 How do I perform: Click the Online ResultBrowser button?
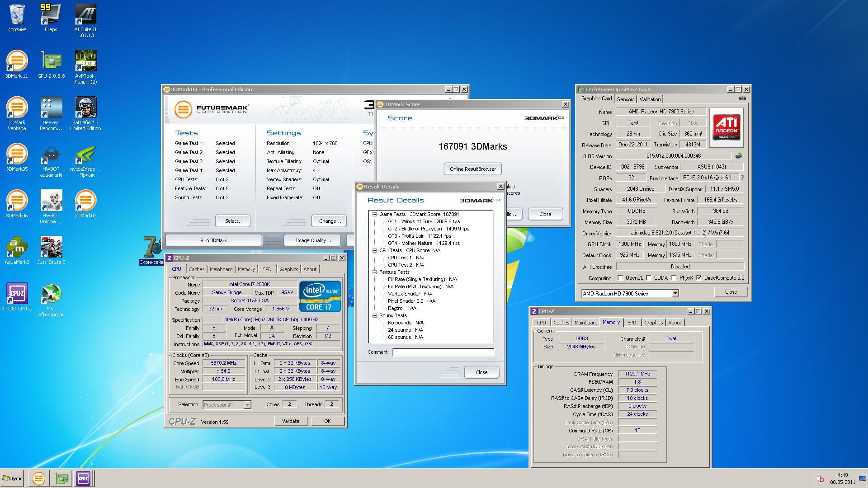tap(473, 169)
